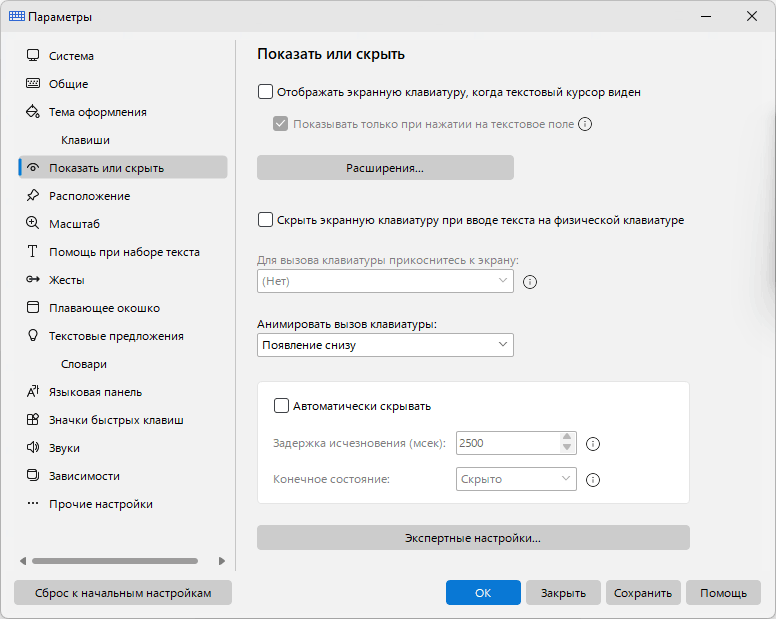Open Экспертные настройки... button

(x=473, y=537)
